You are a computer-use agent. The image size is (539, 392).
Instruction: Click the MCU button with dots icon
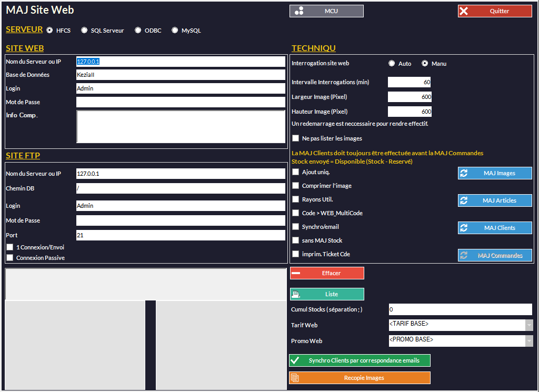[x=326, y=11]
